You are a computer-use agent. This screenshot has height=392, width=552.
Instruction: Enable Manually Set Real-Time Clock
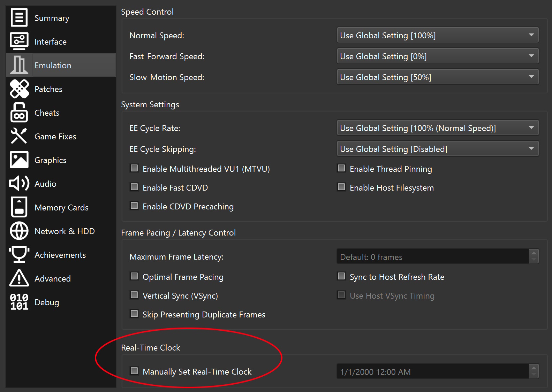click(134, 371)
